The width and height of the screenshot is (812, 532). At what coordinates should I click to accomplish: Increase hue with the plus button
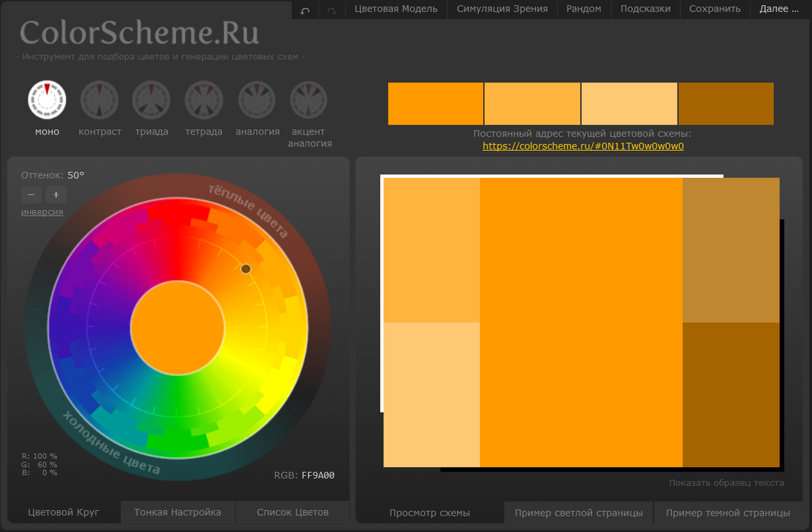(x=56, y=195)
